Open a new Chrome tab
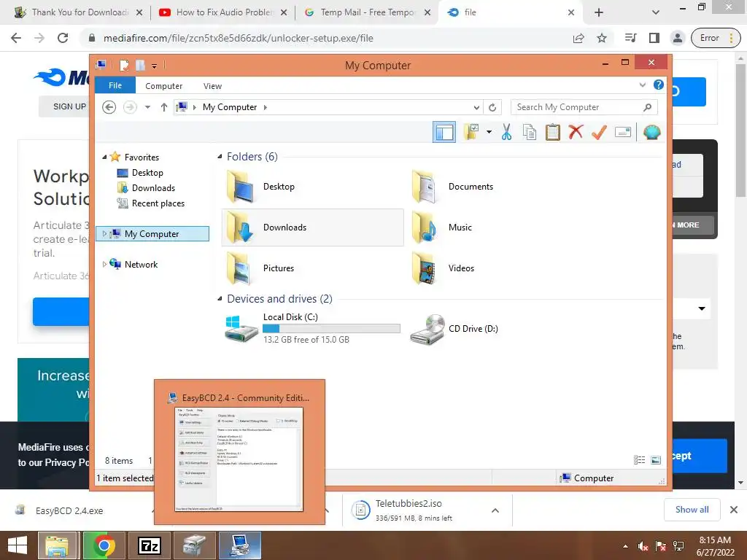The width and height of the screenshot is (747, 560). click(x=599, y=12)
